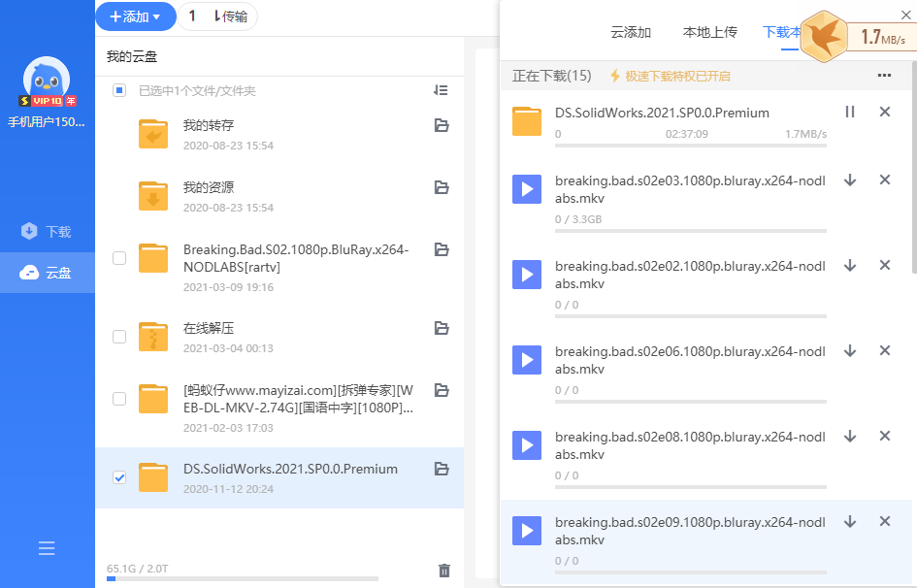The width and height of the screenshot is (917, 588).
Task: Open the 我的转存 folder
Action: [x=209, y=125]
